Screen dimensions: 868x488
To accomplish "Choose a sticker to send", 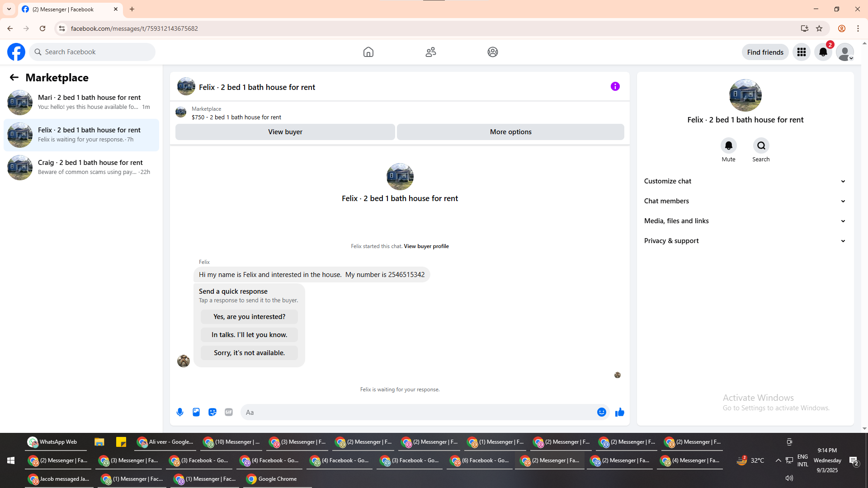I will 212,412.
